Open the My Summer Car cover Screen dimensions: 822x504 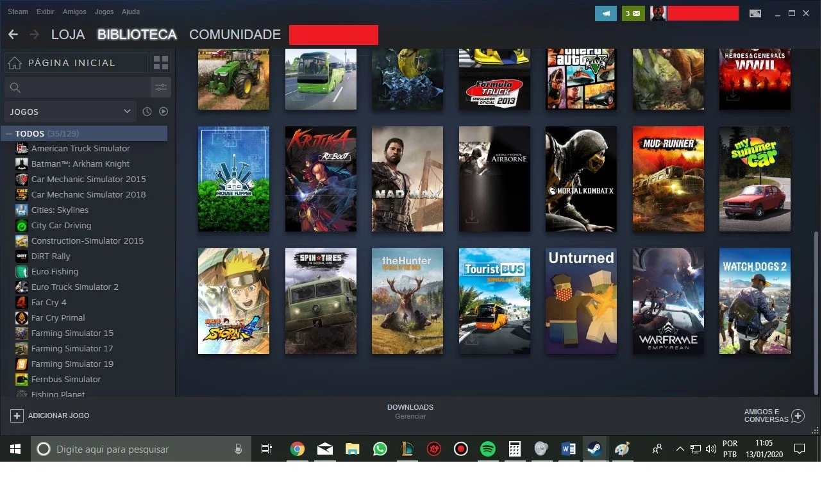755,179
